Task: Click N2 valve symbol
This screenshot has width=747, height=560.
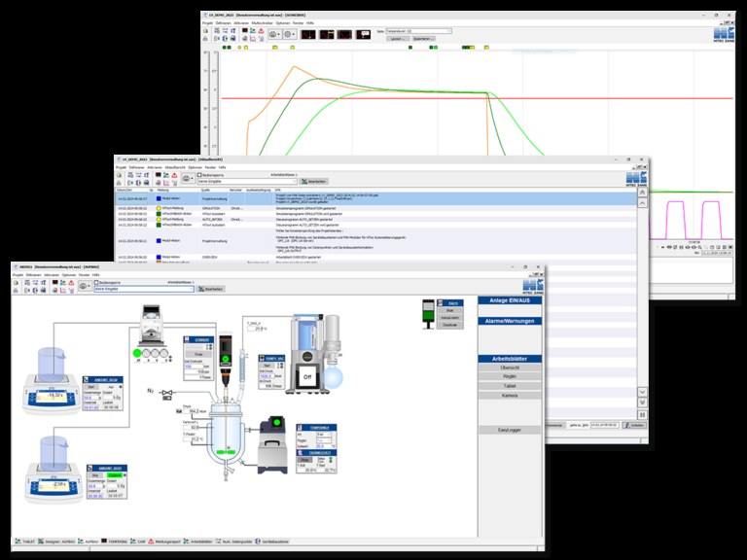Action: 167,394
